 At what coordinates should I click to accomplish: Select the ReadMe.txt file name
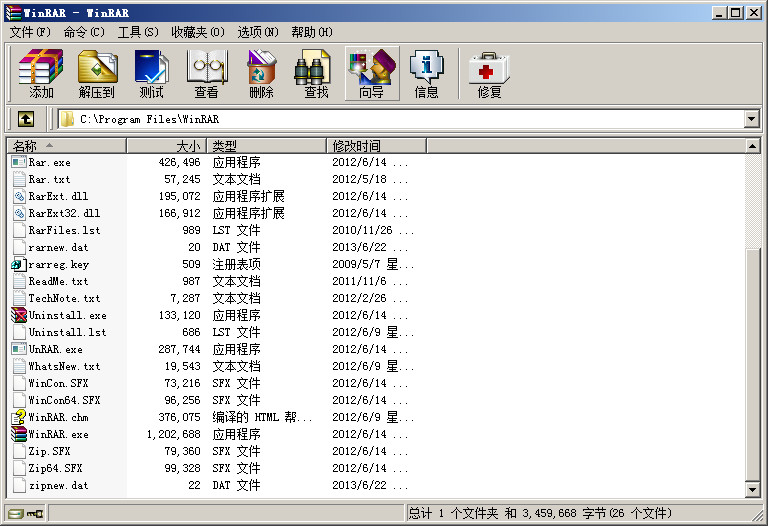point(58,281)
